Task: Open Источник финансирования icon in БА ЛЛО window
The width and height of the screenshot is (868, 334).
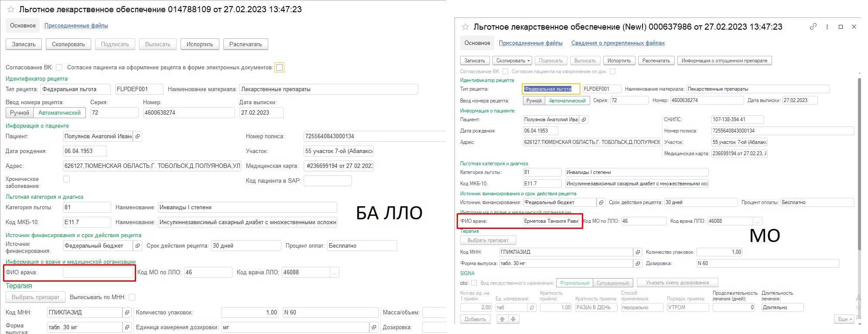Action: [x=138, y=246]
